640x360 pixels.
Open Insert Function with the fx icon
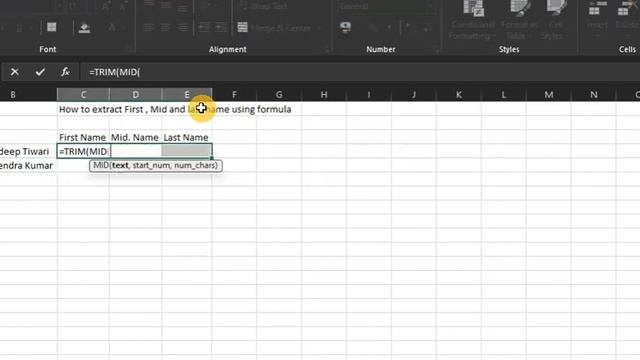click(x=65, y=72)
